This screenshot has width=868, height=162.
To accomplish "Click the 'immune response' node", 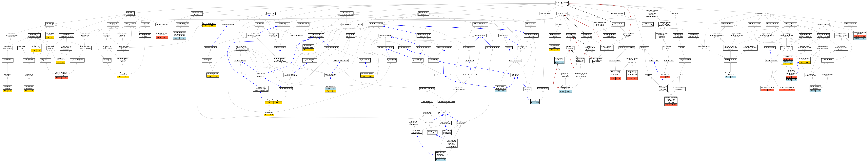I will (x=162, y=24).
